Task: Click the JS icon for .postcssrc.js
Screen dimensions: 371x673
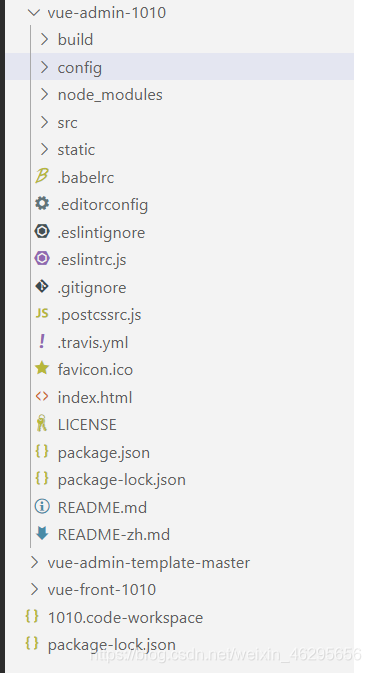Action: coord(42,314)
